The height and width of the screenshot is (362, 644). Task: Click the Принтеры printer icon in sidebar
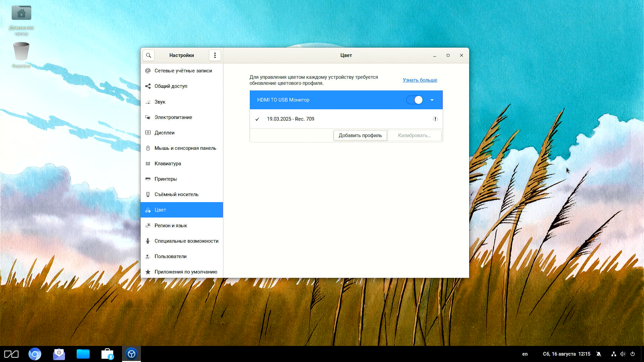pyautogui.click(x=148, y=179)
